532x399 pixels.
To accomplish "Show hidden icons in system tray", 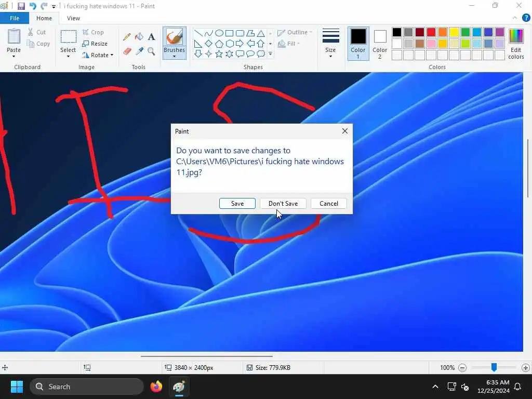I will click(435, 387).
